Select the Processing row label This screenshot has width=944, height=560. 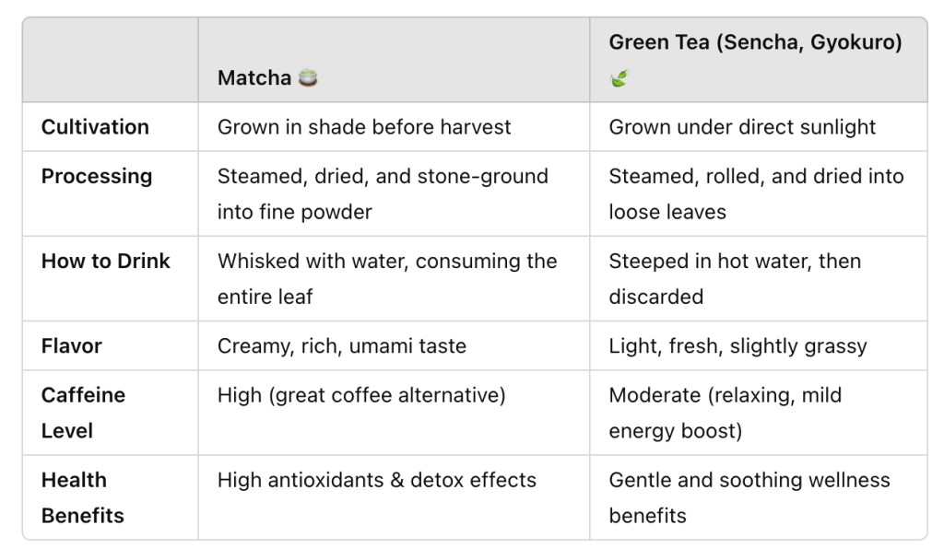click(97, 176)
